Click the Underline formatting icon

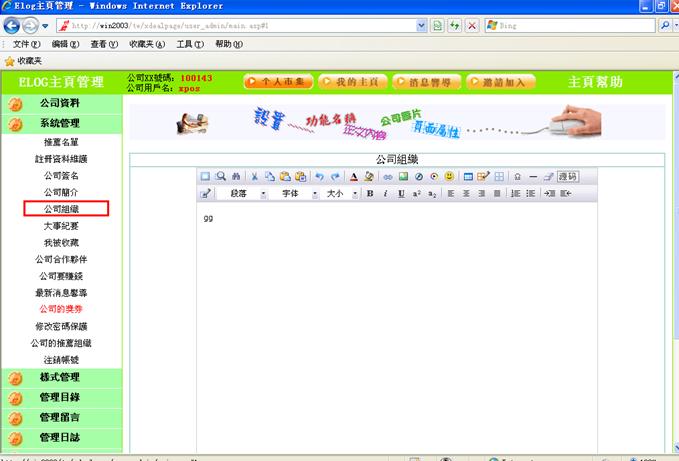point(401,193)
